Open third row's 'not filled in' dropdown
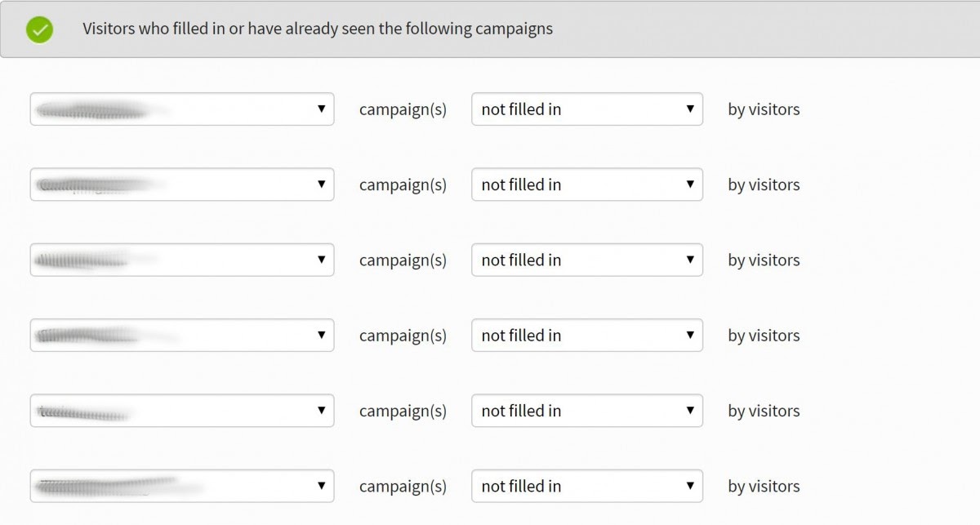The height and width of the screenshot is (525, 980). click(586, 260)
